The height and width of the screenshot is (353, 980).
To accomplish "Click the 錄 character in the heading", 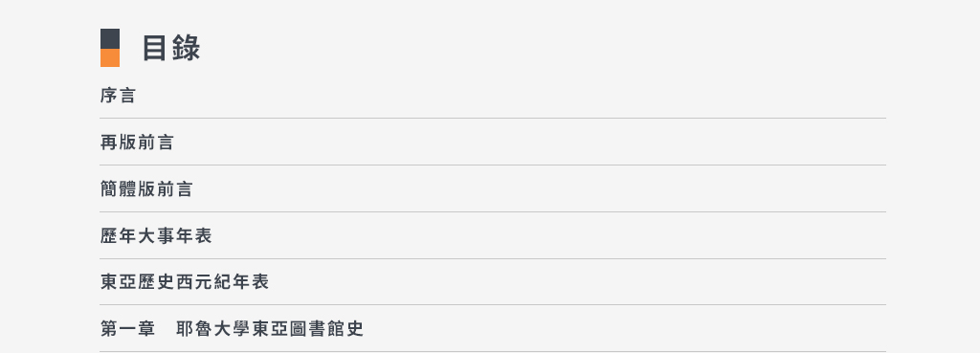I will tap(187, 48).
